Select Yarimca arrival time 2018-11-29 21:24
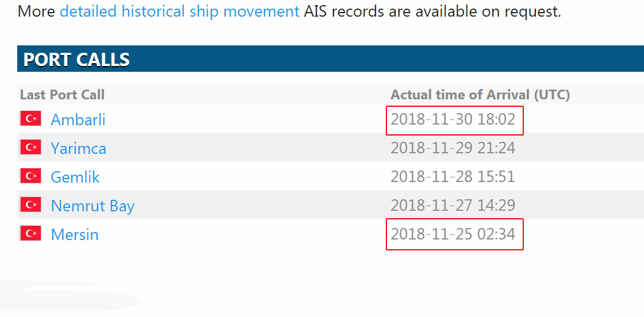Viewport: 644px width, 317px height. click(453, 148)
